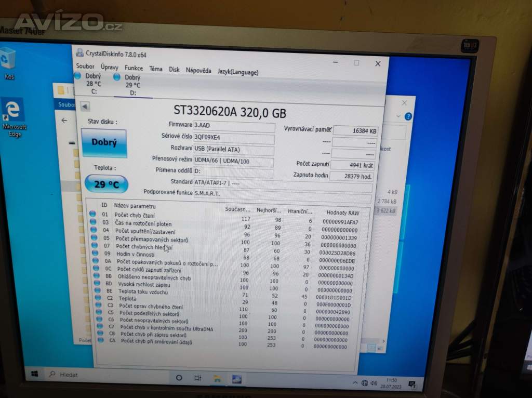Click status icon of the C2 Teplota row
The image size is (532, 398).
click(x=98, y=298)
